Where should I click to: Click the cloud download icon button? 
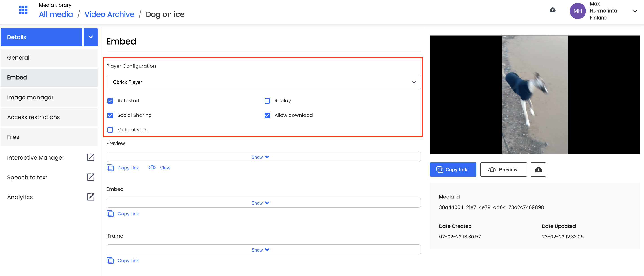pos(538,169)
